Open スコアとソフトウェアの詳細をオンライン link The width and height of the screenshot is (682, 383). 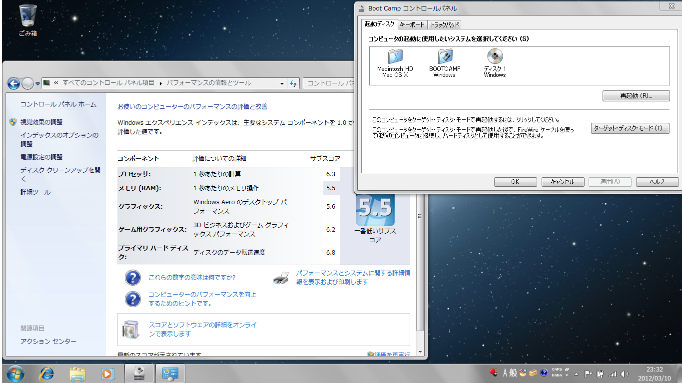pyautogui.click(x=203, y=329)
